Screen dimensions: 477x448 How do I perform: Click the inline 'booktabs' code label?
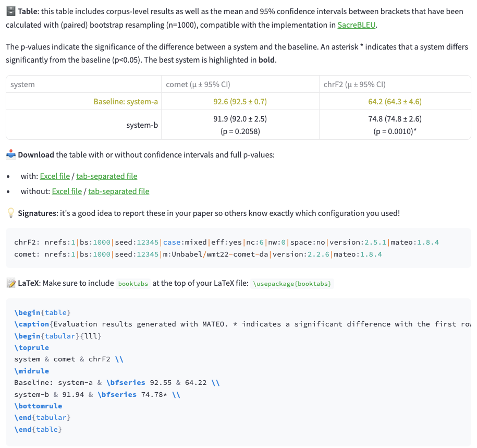pyautogui.click(x=133, y=284)
